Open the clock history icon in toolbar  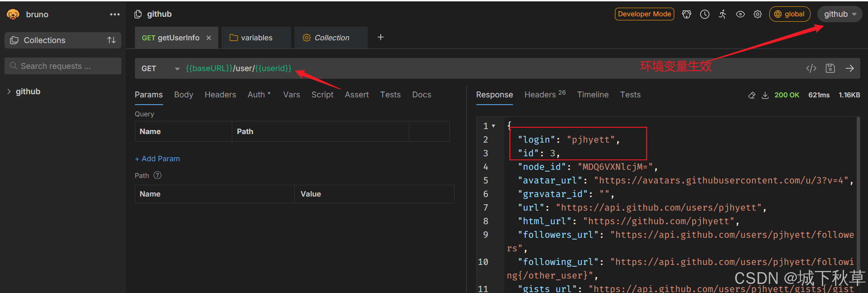click(x=705, y=14)
